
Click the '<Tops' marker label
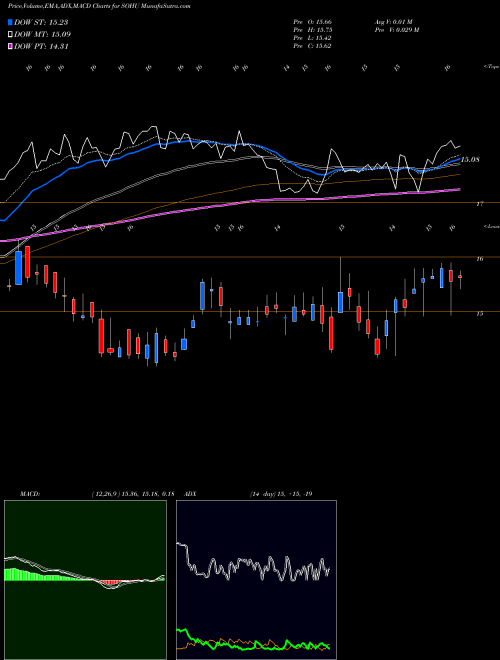click(x=491, y=67)
